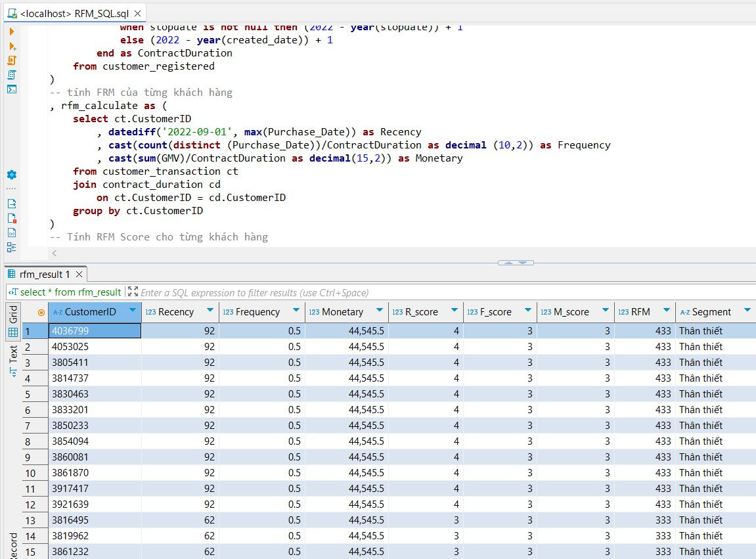Click the panel divider collapse arrows handle

click(516, 263)
